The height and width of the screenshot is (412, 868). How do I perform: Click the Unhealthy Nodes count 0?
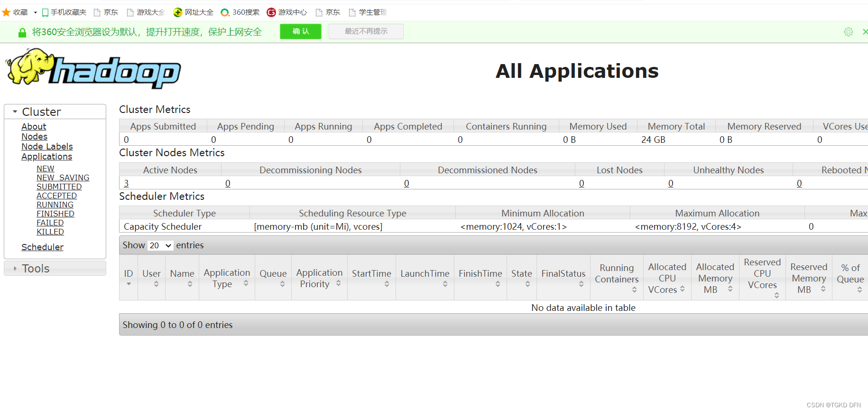point(671,183)
